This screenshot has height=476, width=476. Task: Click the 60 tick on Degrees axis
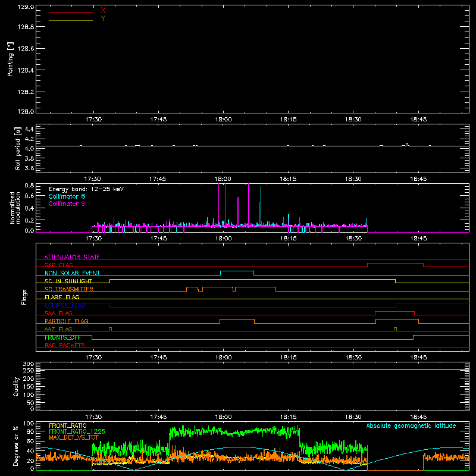(30, 441)
